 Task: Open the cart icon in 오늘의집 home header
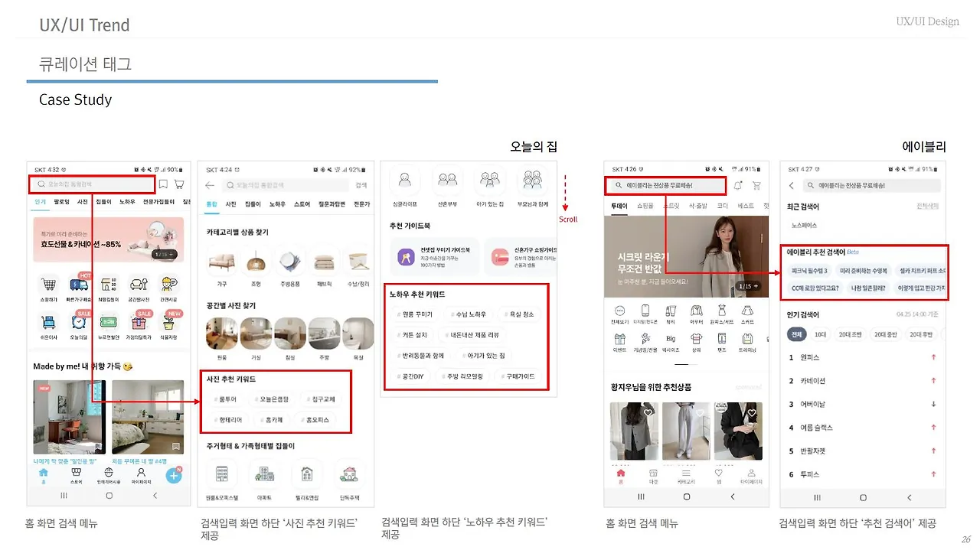point(179,184)
